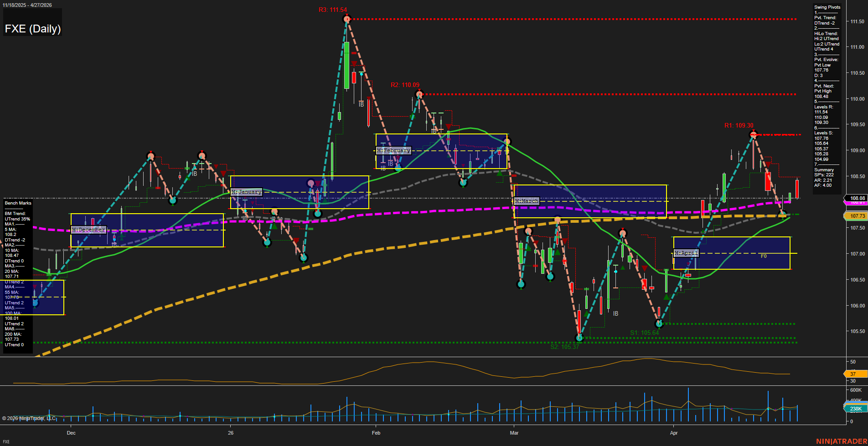Screen dimensions: 868x446
Task: Click the swing low marker above S2: 105.37
Action: tap(579, 338)
